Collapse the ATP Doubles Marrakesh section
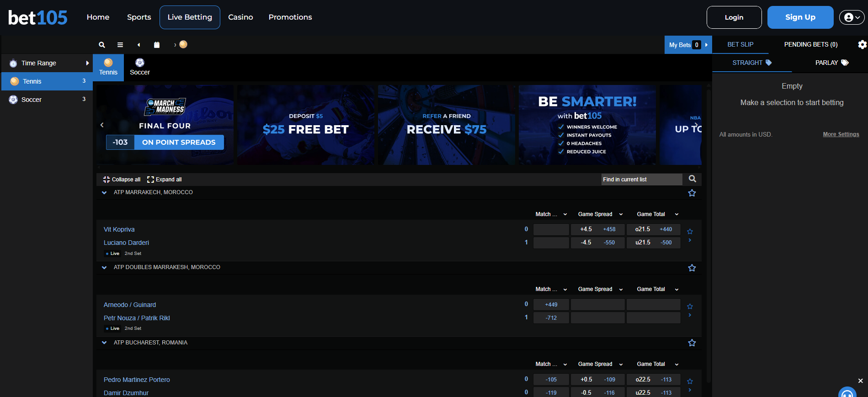 pyautogui.click(x=104, y=268)
